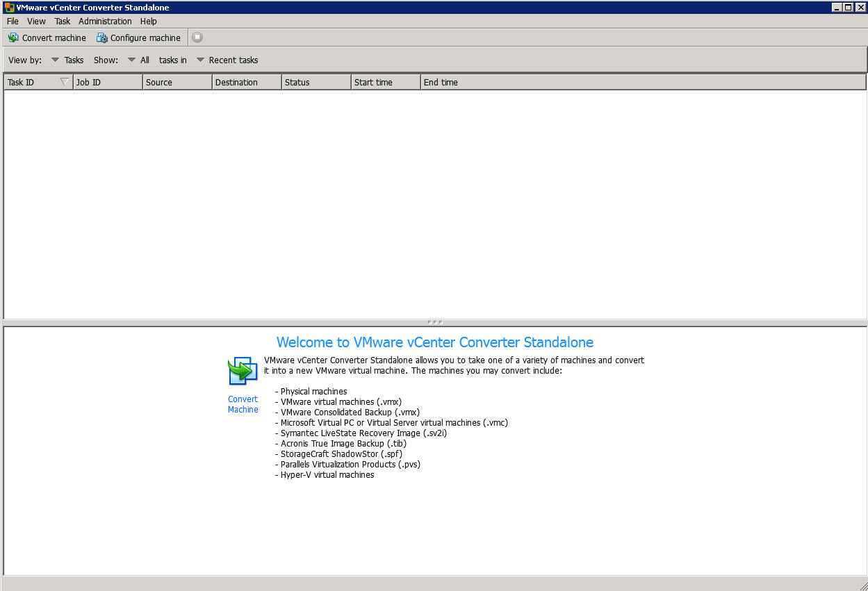Click 'Physical machines' list entry
The image size is (868, 591).
click(x=313, y=391)
